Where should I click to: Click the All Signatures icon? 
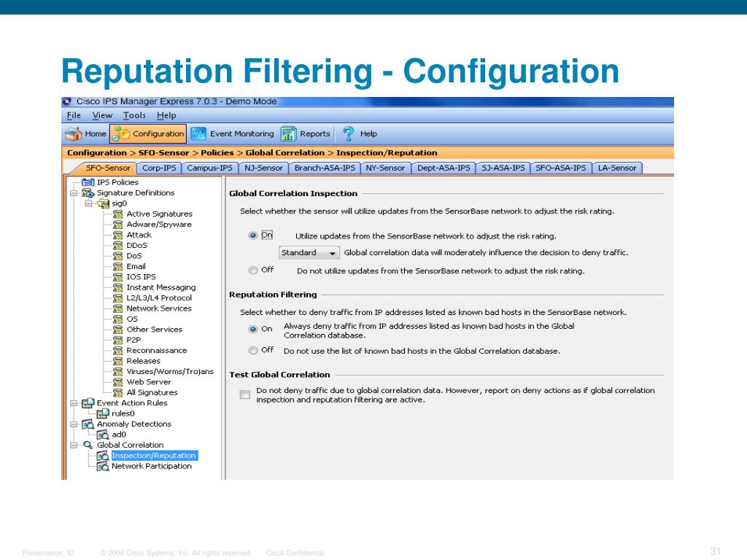(117, 392)
